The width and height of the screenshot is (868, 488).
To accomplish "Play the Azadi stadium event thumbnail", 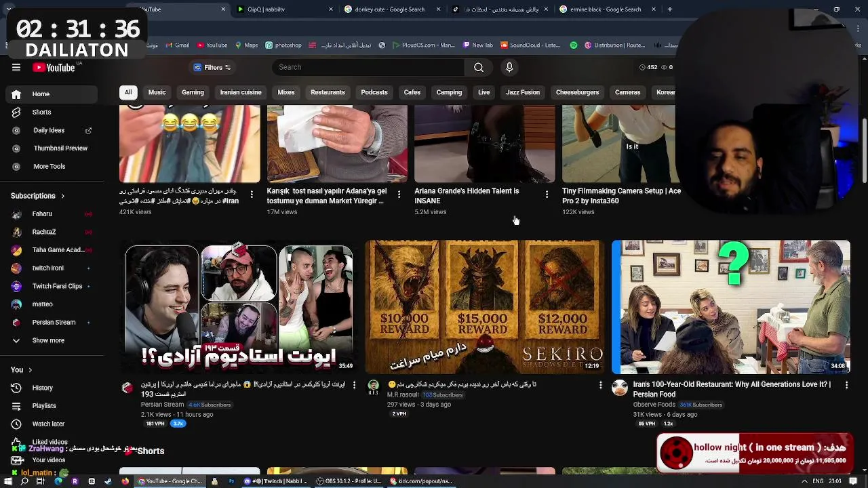I will pyautogui.click(x=239, y=307).
